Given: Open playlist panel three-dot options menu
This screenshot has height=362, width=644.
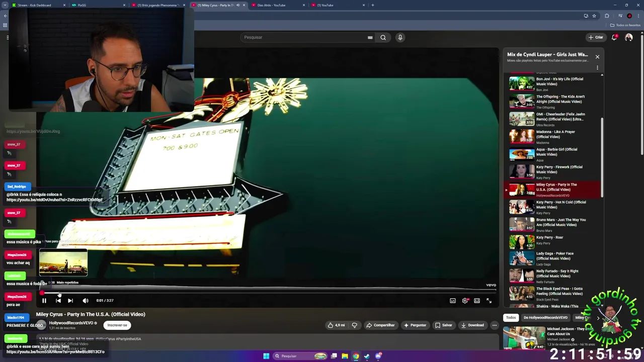Looking at the screenshot, I should click(x=597, y=68).
